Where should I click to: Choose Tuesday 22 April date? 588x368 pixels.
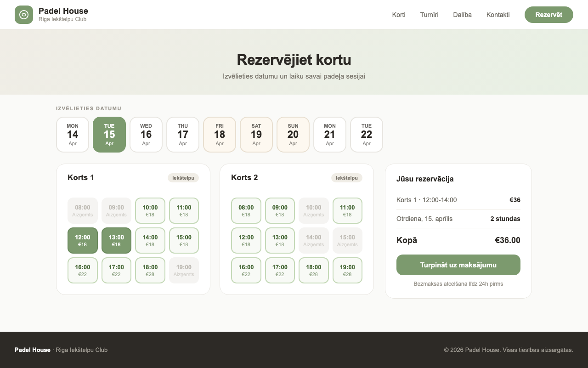tap(367, 135)
